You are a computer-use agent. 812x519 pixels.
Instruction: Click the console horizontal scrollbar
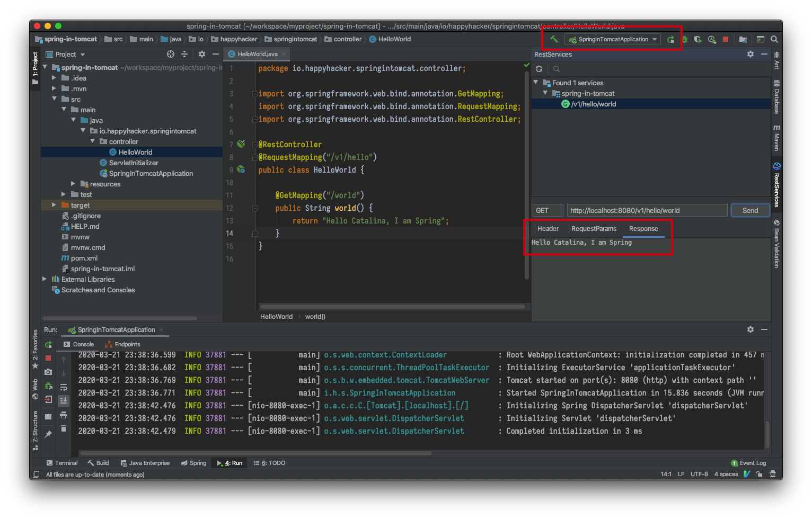coord(255,453)
